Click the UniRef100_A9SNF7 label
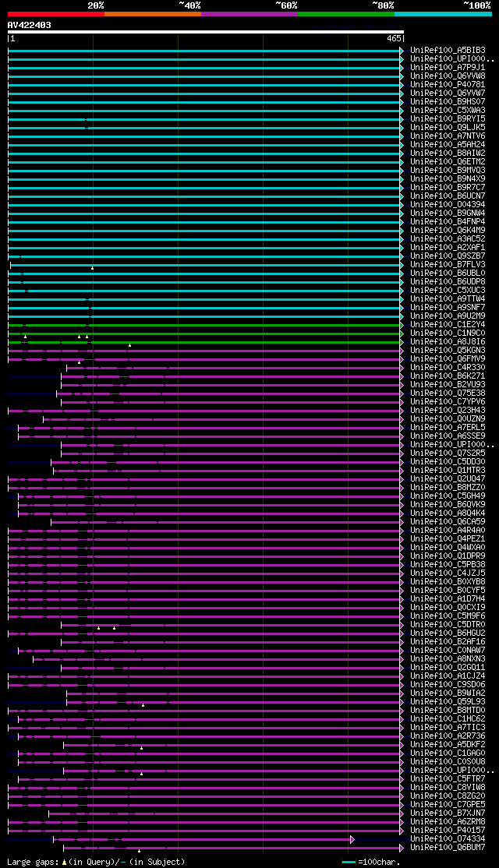 click(448, 308)
